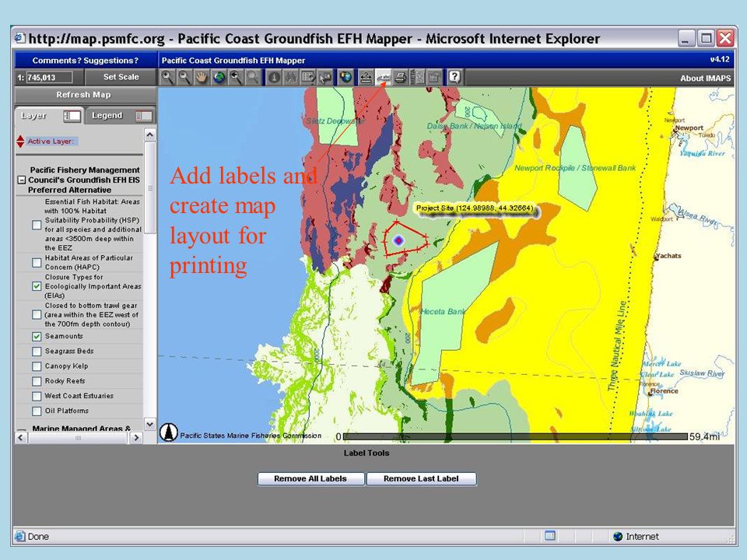Click the Marine Managed Areas group heading

click(82, 428)
